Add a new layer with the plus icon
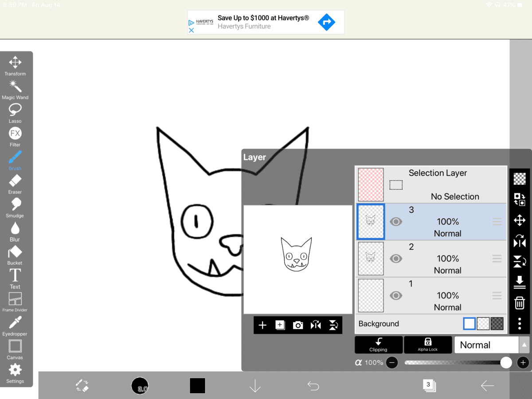 [262, 325]
